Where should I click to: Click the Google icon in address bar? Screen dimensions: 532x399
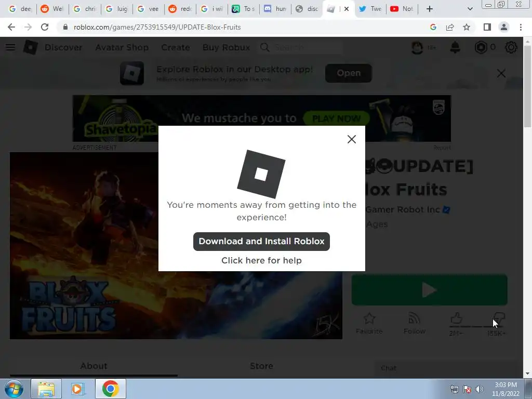(x=433, y=27)
